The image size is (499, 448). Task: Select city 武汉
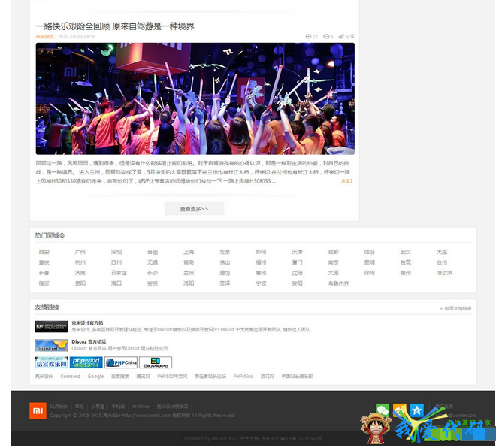[406, 252]
